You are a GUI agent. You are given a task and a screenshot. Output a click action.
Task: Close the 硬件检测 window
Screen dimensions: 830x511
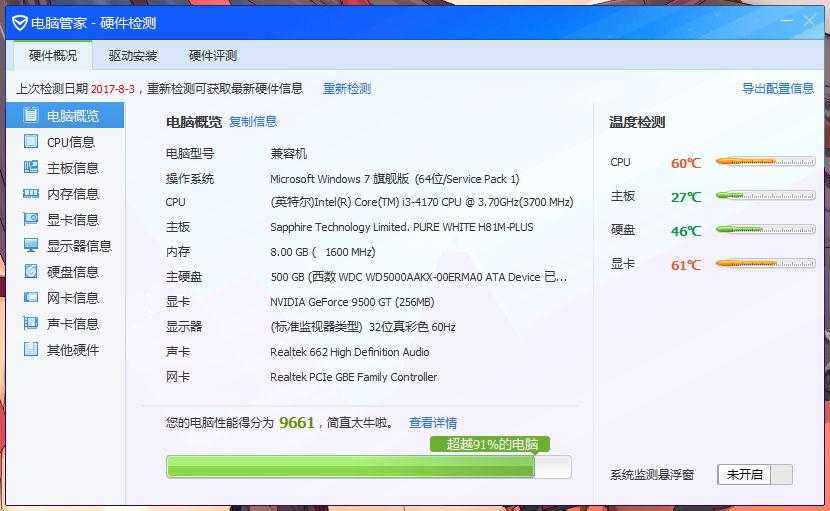809,21
